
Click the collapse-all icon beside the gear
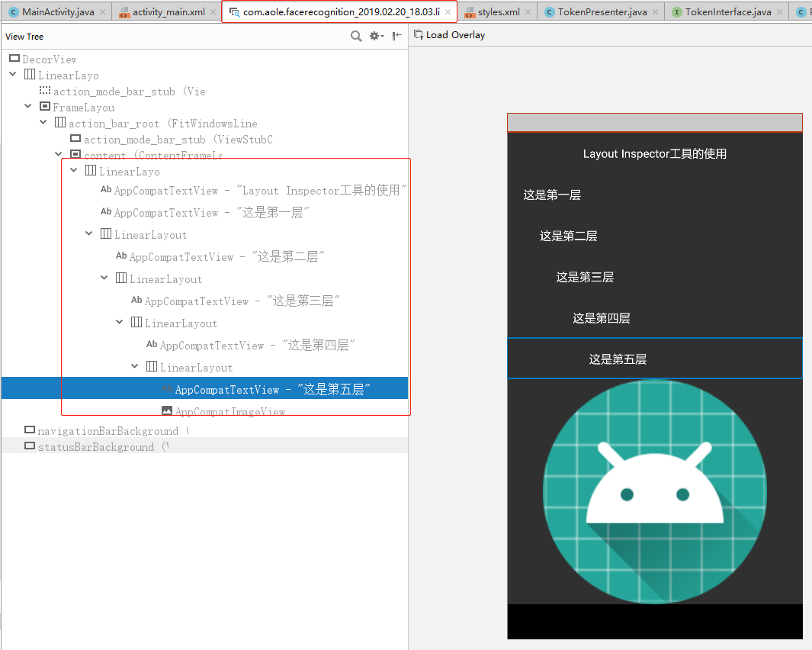coord(396,36)
